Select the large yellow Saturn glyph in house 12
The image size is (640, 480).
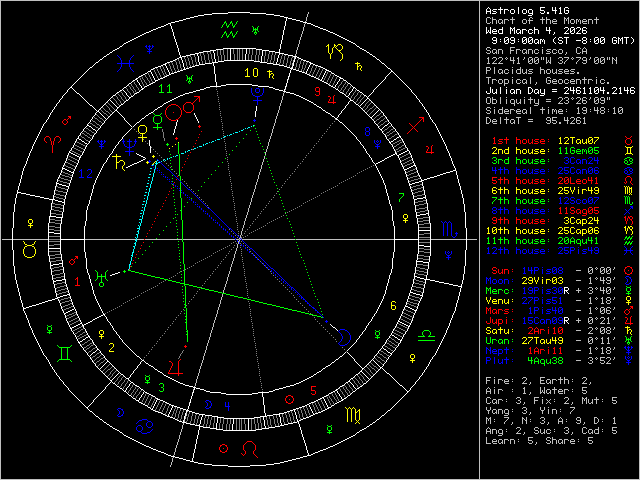click(119, 163)
